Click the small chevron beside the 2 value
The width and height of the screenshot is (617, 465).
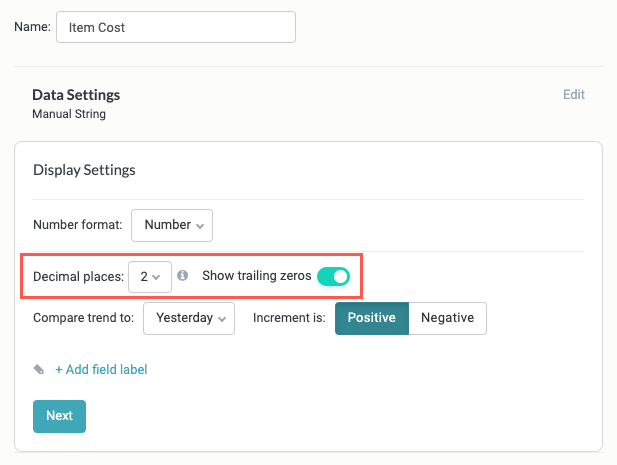tap(156, 277)
